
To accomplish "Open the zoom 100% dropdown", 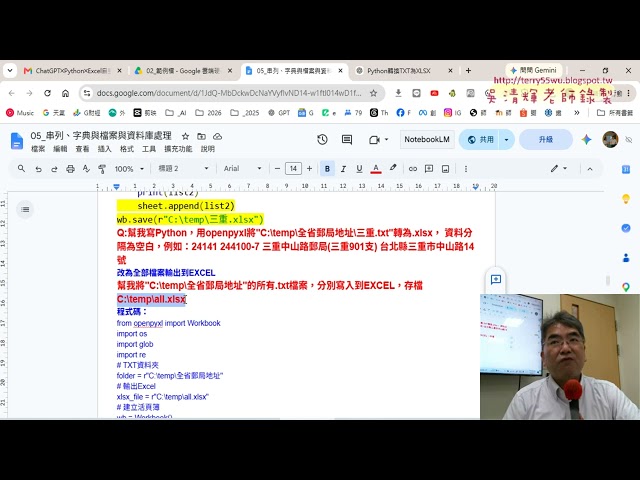I will pyautogui.click(x=129, y=169).
